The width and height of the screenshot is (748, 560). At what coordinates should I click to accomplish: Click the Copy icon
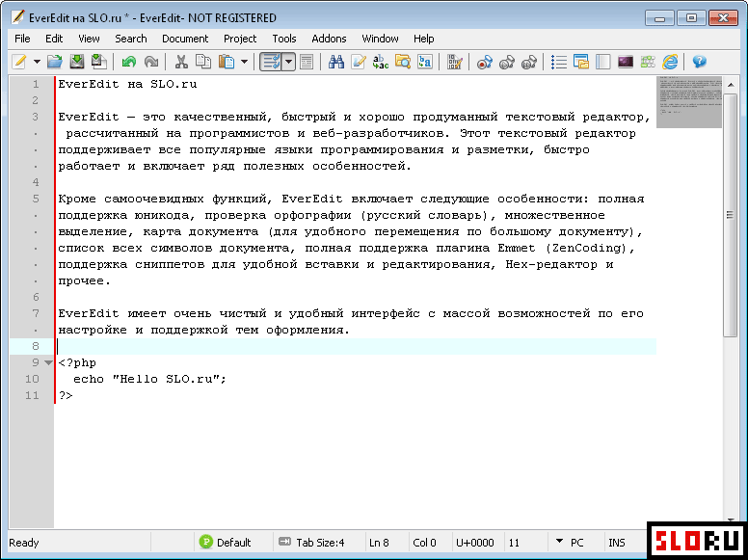[203, 62]
